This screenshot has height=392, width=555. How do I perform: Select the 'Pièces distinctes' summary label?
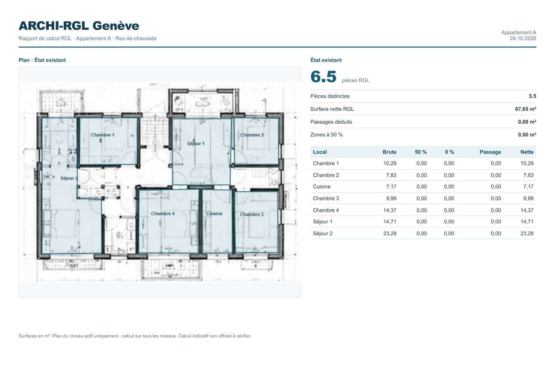click(330, 96)
